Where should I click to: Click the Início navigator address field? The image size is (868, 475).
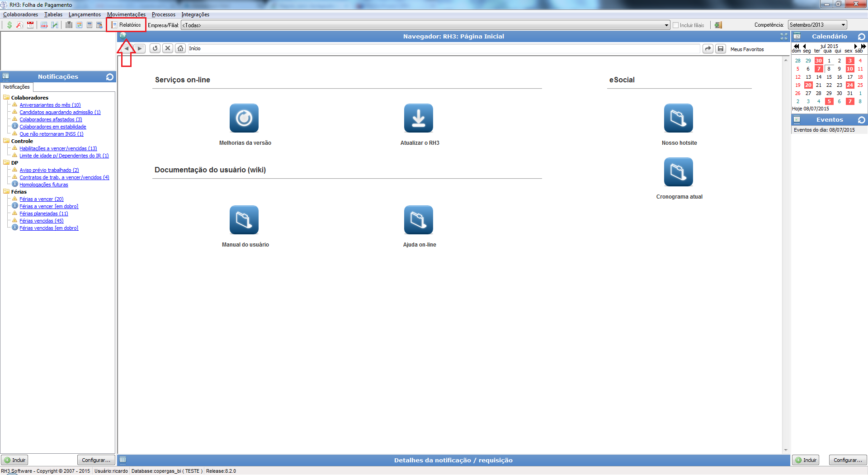(x=443, y=48)
